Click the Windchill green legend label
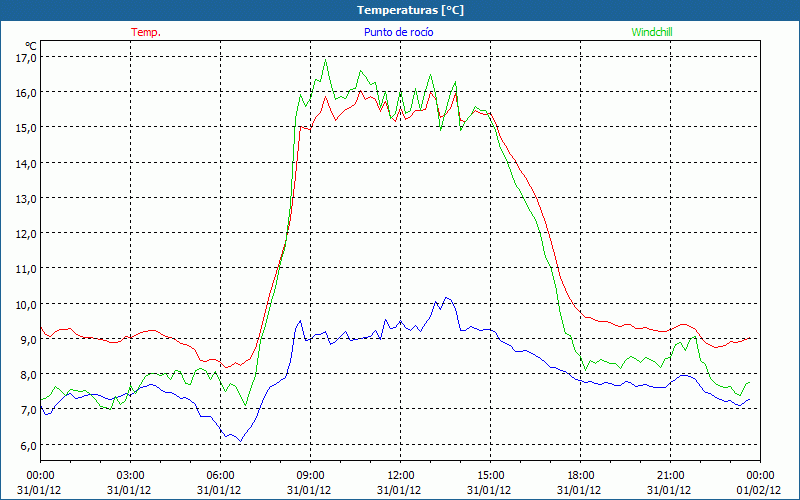800x500 pixels. coord(652,32)
